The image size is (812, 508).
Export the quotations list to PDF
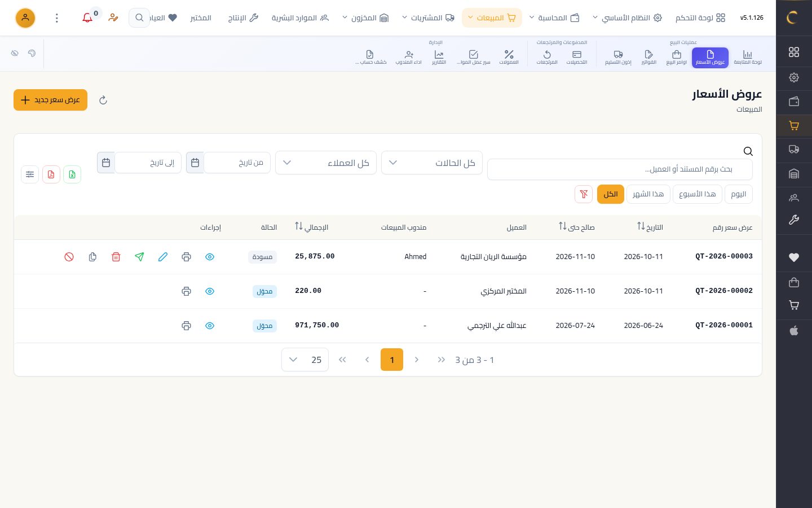(51, 174)
